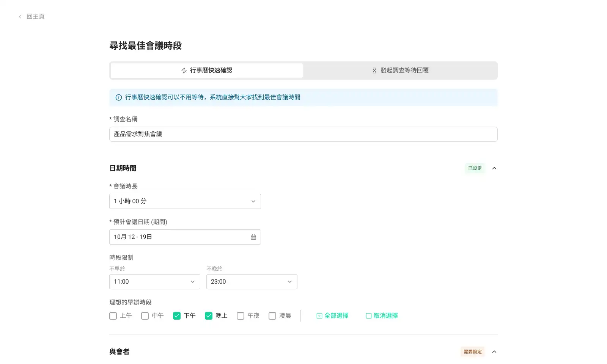Click the lightning icon on 行事曆快速確認 tab
This screenshot has height=364, width=607.
point(184,71)
